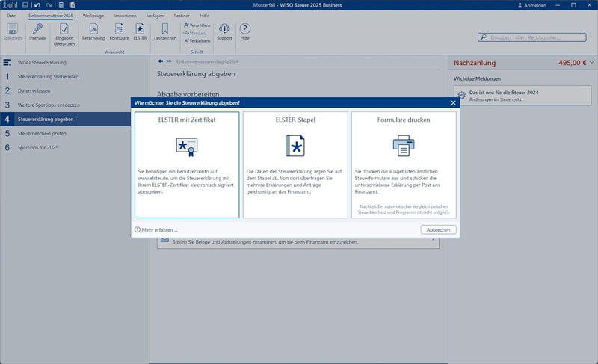The height and width of the screenshot is (364, 598).
Task: Close the submission method dialog
Action: click(x=453, y=103)
